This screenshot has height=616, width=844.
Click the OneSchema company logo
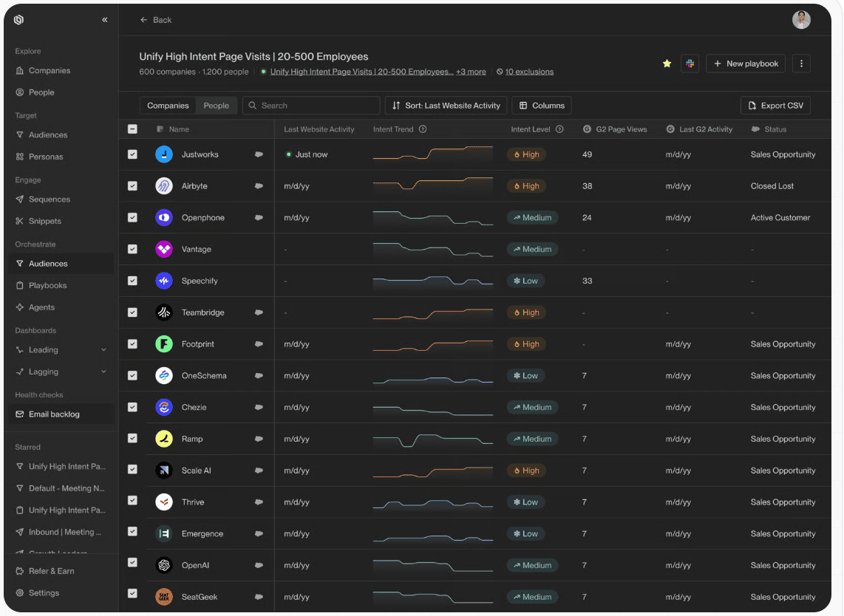(164, 375)
